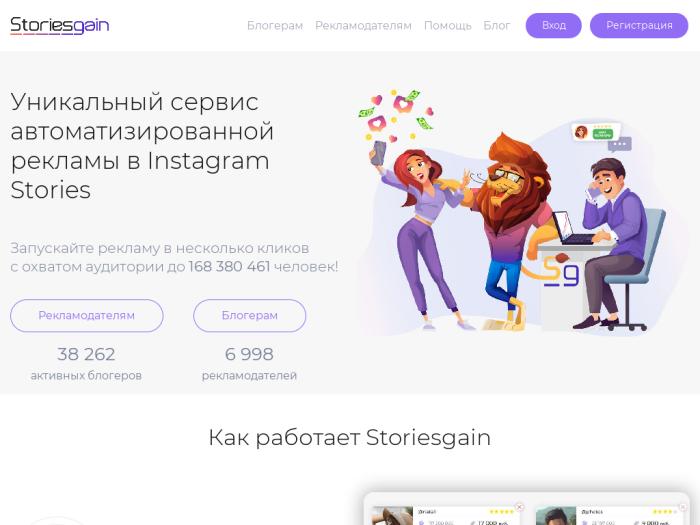Viewport: 700px width, 525px height.
Task: Click the hero illustration with lion
Action: point(513,212)
